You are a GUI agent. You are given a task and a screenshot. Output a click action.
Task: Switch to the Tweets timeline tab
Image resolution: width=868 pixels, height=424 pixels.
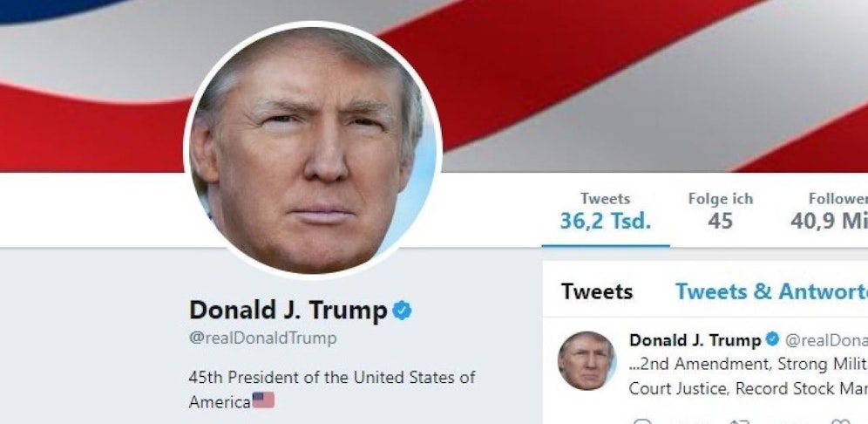tap(597, 291)
